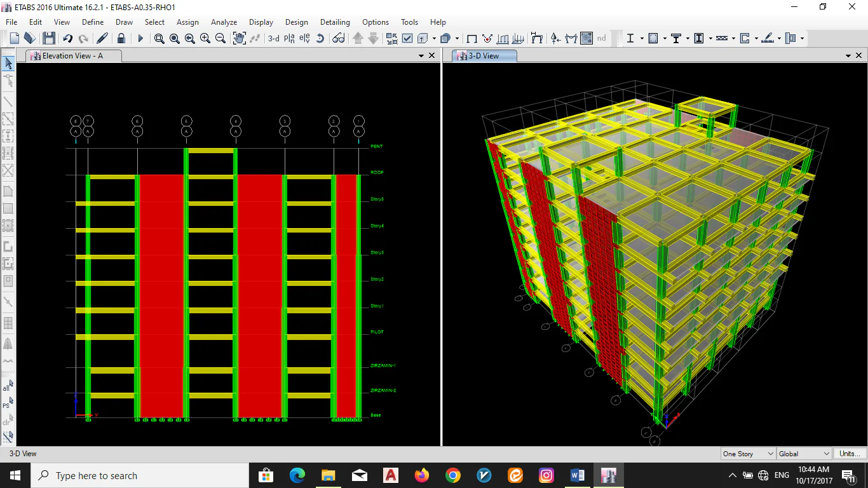This screenshot has width=868, height=488.
Task: Toggle the Object Shrink icon
Action: 392,39
